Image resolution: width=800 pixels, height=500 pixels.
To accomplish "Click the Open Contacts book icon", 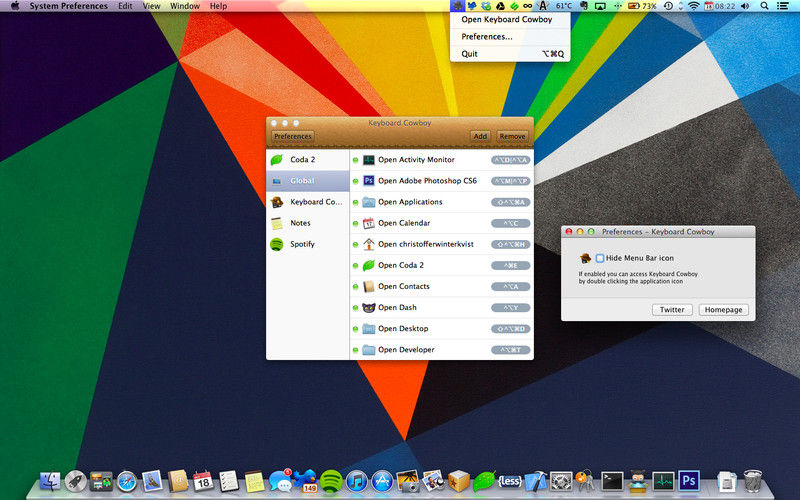I will coord(368,286).
